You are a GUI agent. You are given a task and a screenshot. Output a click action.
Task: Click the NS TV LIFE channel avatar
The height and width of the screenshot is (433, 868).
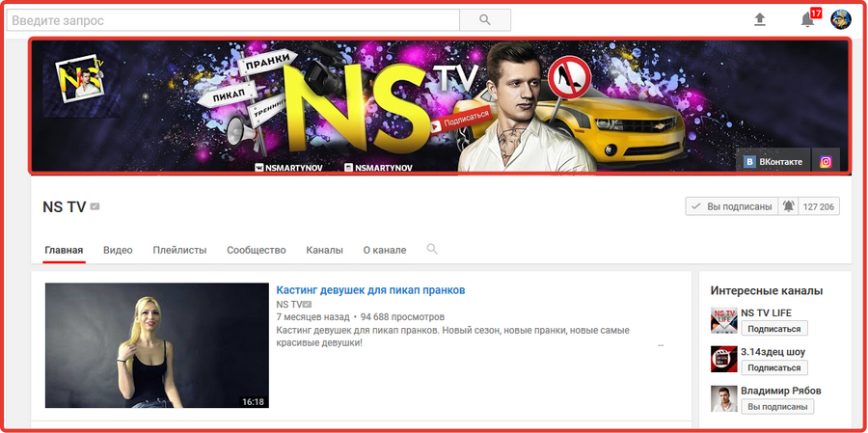(724, 320)
